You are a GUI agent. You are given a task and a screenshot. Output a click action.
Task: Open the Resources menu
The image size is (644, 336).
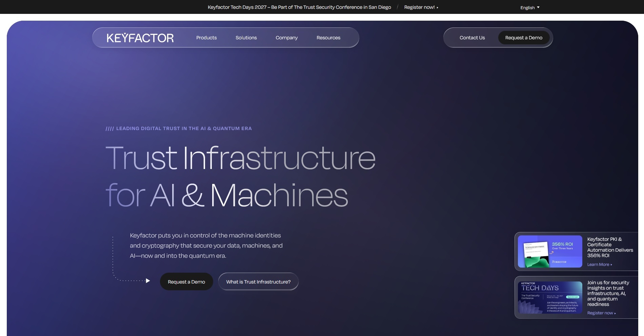[328, 38]
